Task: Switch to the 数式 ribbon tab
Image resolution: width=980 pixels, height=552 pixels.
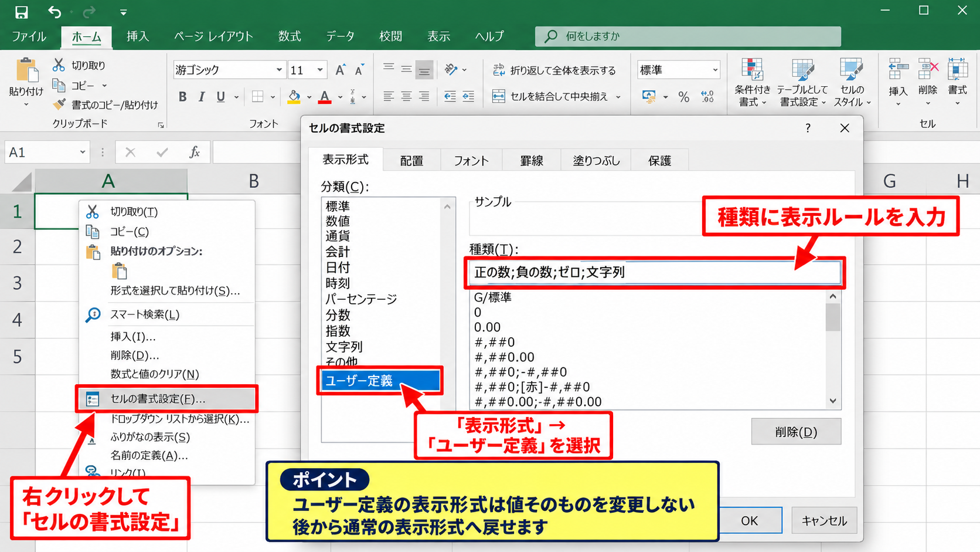Action: click(290, 36)
